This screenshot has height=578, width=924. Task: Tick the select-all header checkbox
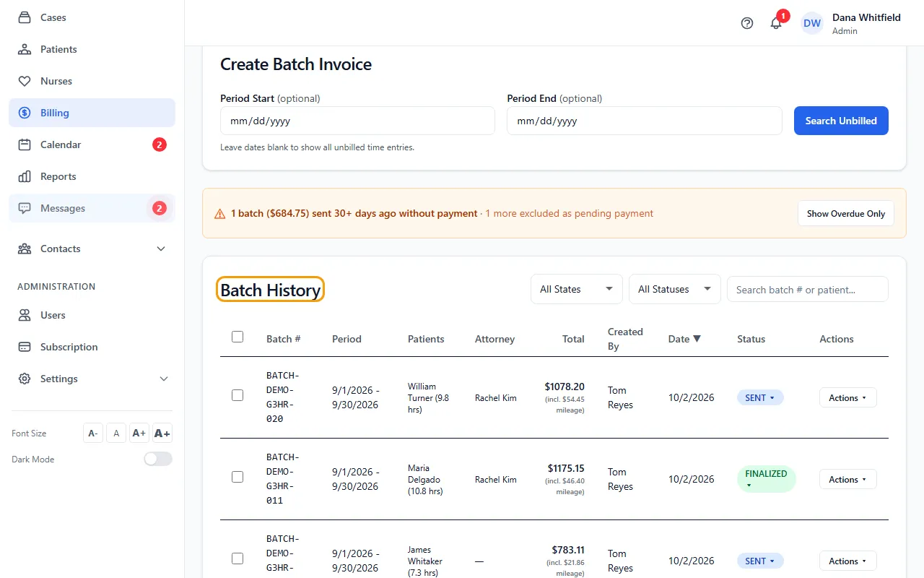point(237,337)
